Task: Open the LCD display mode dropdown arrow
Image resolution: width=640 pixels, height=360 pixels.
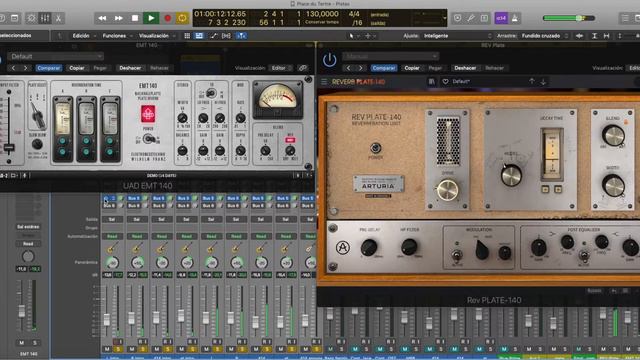Action: pos(444,18)
